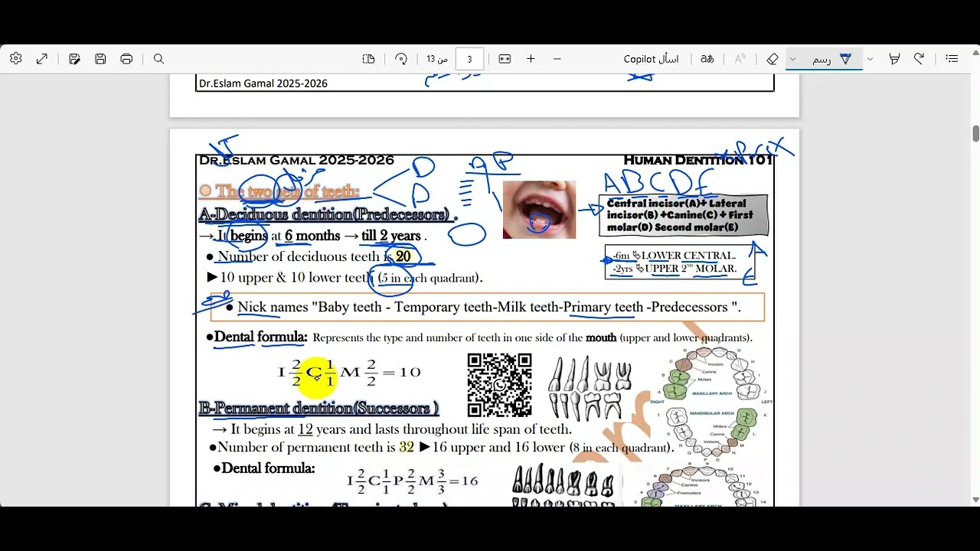Click the curved arrow icon beside highlighter
980x551 pixels.
pos(919,59)
